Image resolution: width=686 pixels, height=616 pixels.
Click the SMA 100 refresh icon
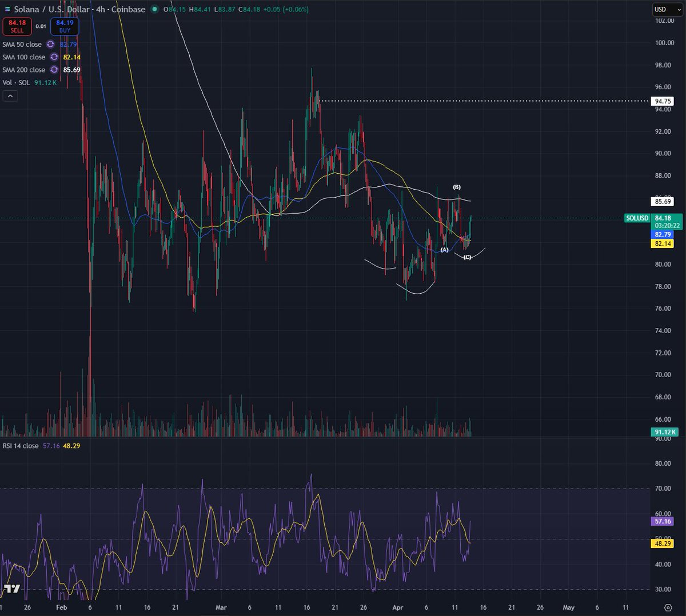click(x=54, y=57)
